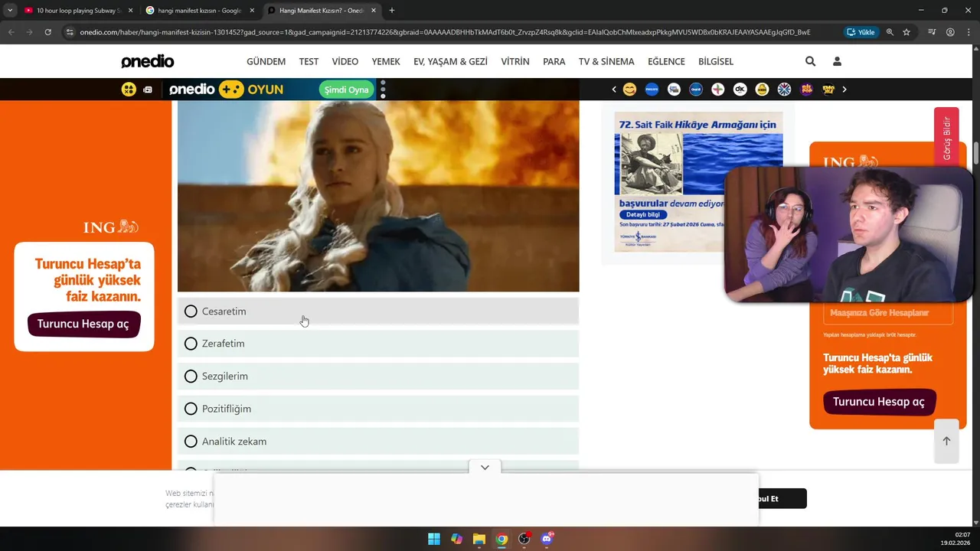Open the dk channel icon
Viewport: 980px width, 551px height.
pos(740,90)
